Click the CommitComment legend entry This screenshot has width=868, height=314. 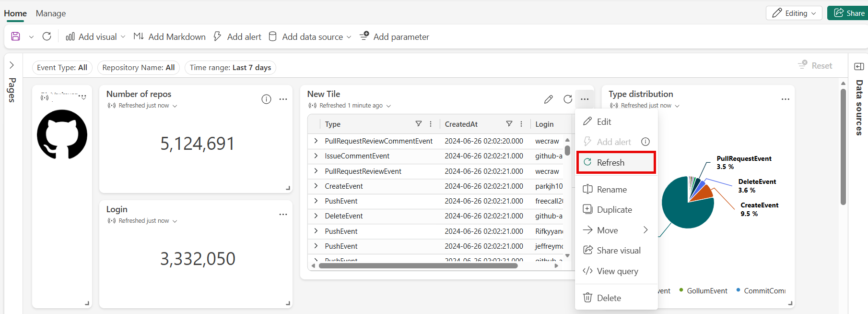pyautogui.click(x=761, y=290)
